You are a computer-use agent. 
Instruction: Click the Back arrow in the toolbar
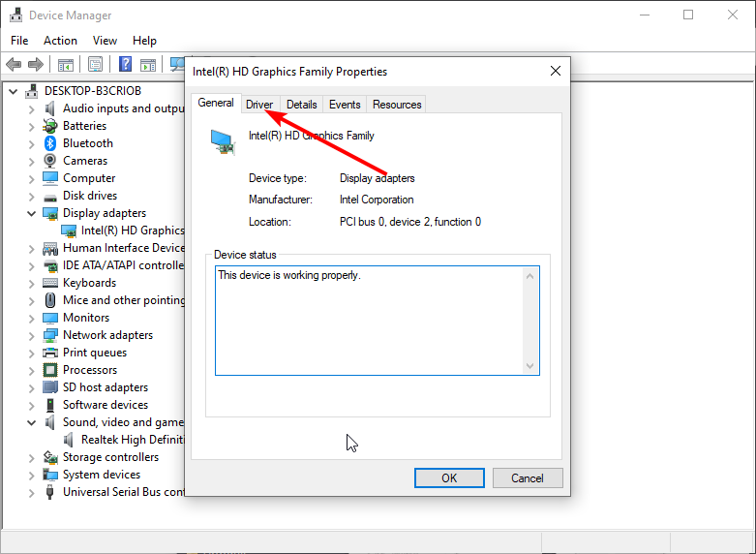point(14,64)
